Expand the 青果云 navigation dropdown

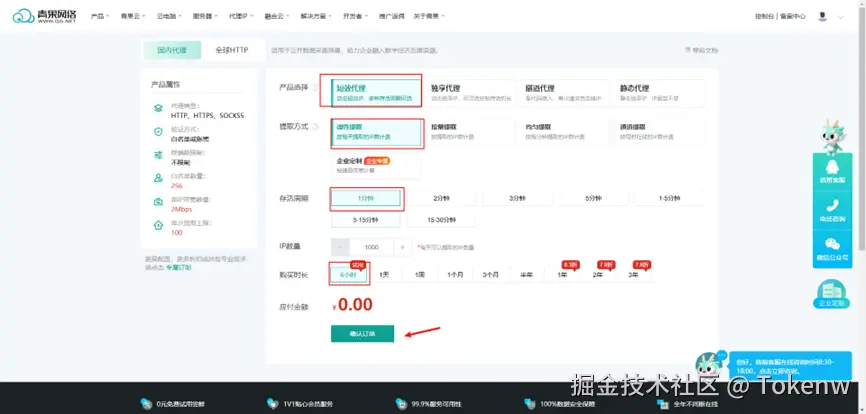point(133,17)
